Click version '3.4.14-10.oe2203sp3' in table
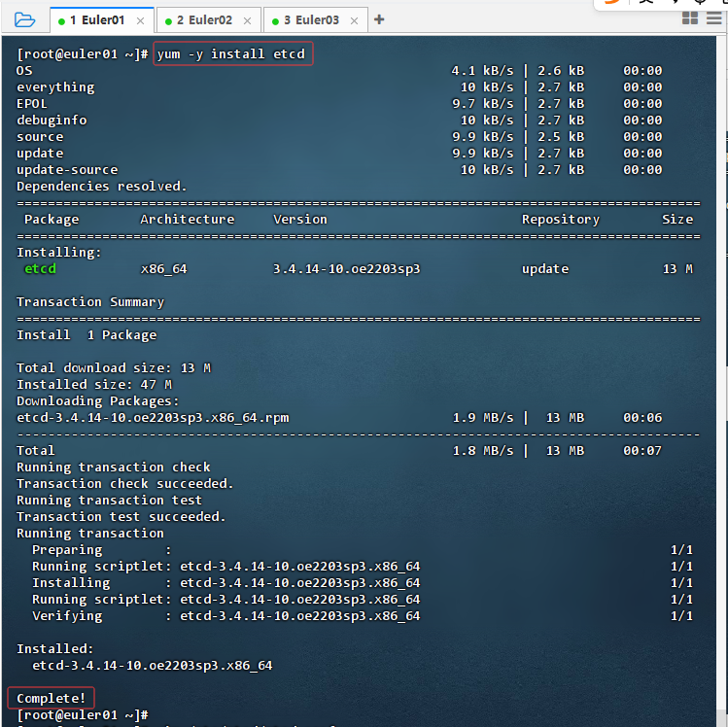The height and width of the screenshot is (727, 728). click(346, 269)
